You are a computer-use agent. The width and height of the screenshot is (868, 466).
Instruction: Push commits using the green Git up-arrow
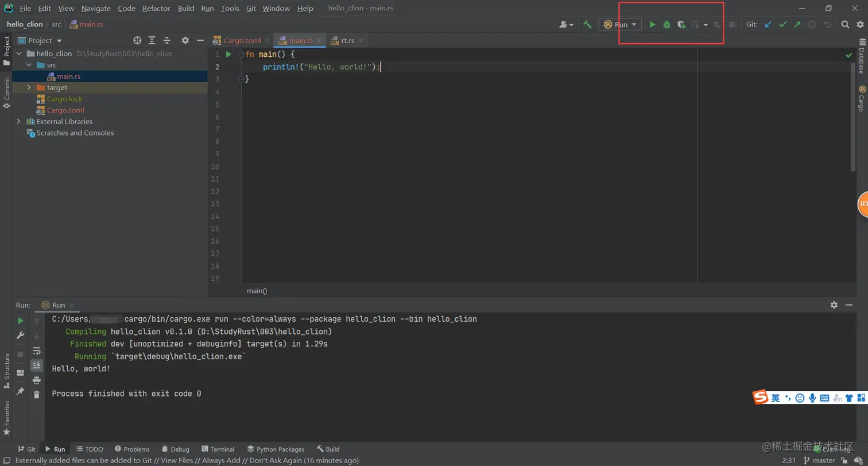(797, 25)
